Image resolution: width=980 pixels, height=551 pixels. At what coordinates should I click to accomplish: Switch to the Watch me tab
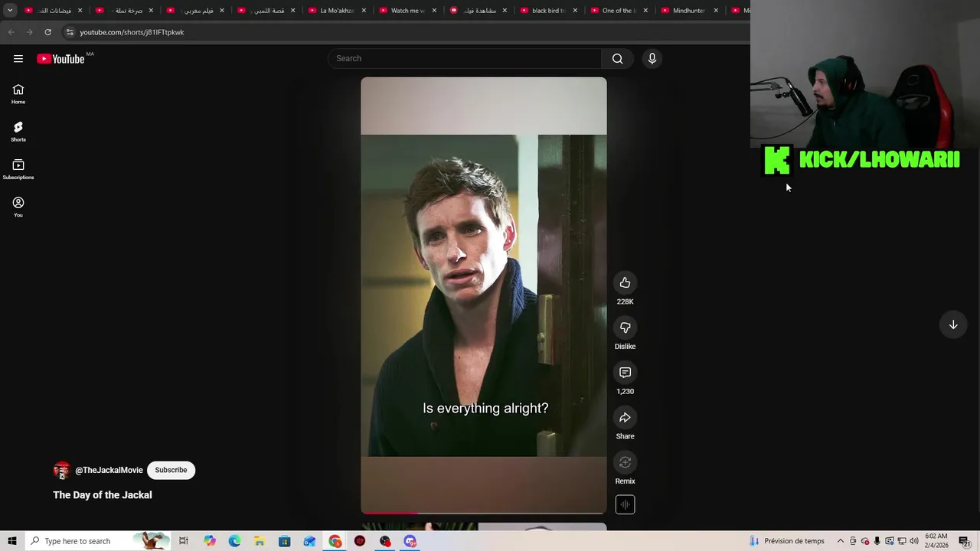point(407,11)
